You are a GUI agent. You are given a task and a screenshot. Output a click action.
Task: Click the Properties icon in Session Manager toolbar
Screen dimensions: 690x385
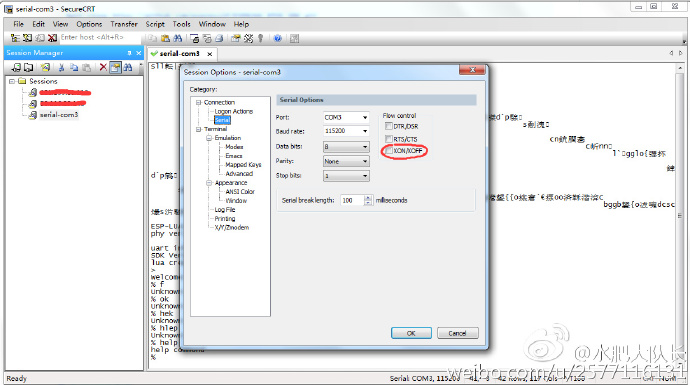point(115,67)
